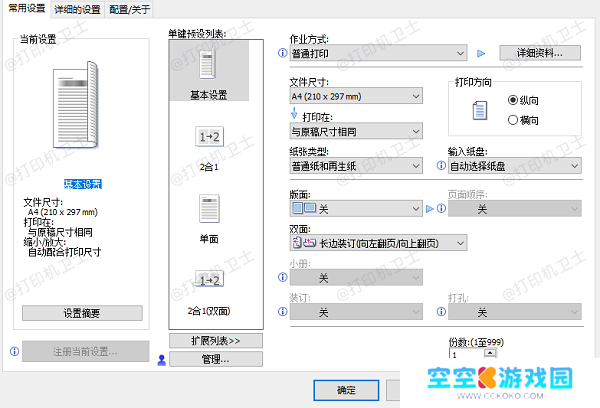
Task: Open the 作业方式 dropdown (普通打印)
Action: click(378, 53)
